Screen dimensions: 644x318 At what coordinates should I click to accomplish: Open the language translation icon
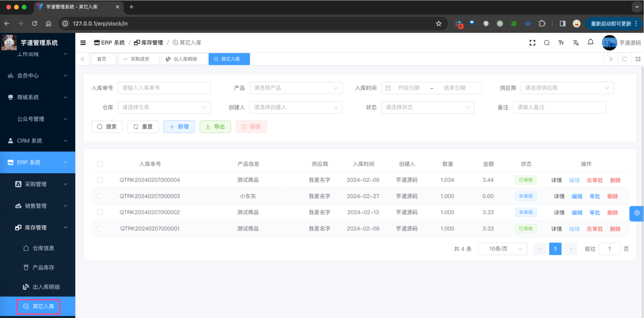coord(576,43)
